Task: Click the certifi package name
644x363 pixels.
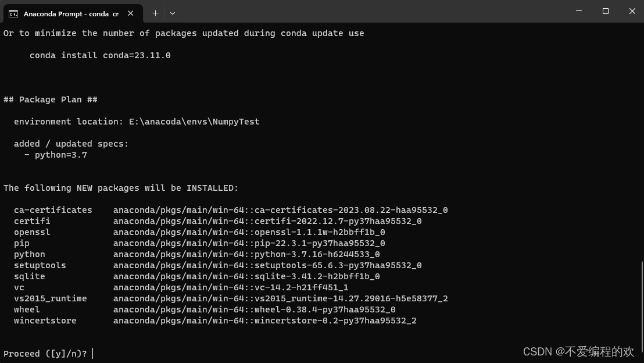Action: click(32, 221)
